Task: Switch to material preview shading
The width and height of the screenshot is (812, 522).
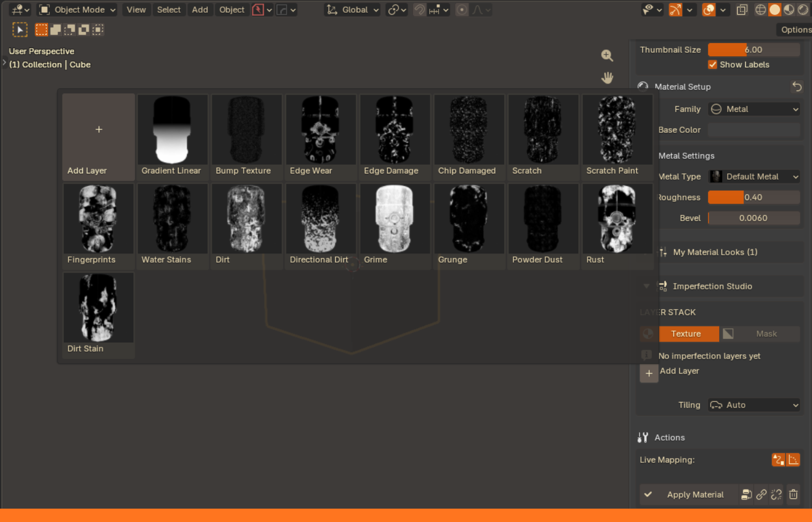Action: pyautogui.click(x=789, y=10)
